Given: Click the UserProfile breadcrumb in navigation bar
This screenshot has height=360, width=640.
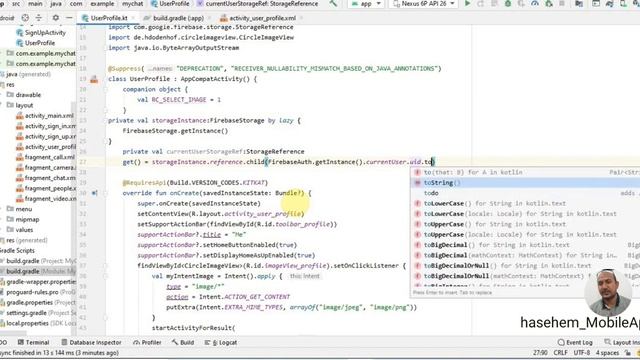Looking at the screenshot, I should click(x=171, y=4).
